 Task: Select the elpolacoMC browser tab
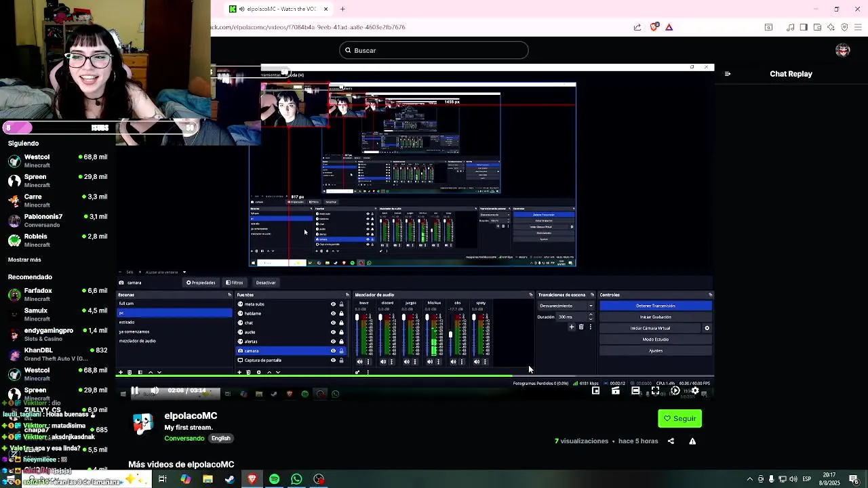coord(280,9)
